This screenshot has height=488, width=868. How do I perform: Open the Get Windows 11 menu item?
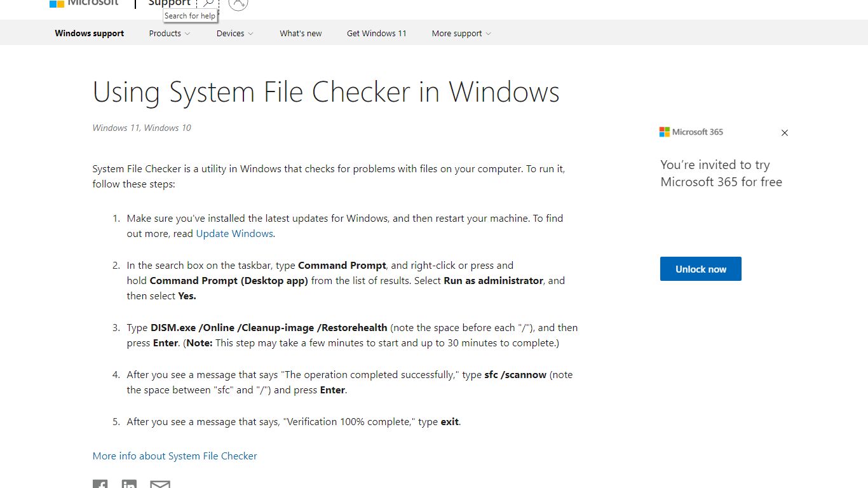click(x=377, y=33)
